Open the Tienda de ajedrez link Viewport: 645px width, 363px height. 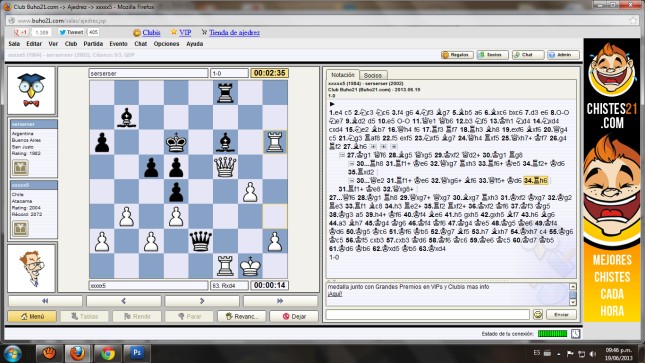pyautogui.click(x=234, y=33)
